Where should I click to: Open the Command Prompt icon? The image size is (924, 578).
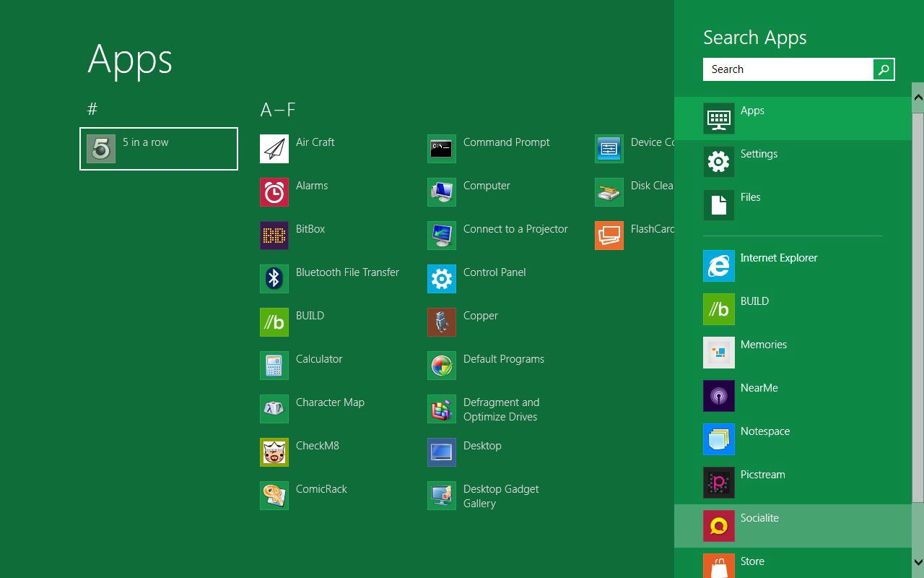click(442, 149)
